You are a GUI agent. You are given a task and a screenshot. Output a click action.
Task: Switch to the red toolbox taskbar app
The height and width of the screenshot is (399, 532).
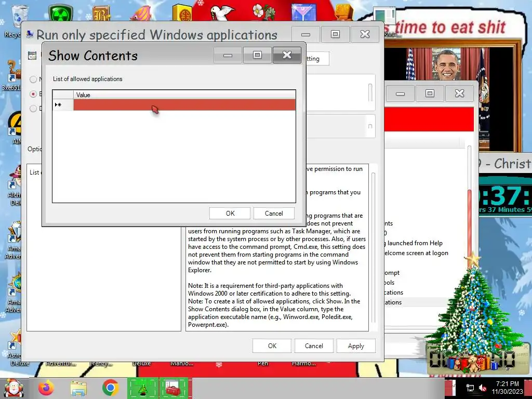(x=174, y=388)
